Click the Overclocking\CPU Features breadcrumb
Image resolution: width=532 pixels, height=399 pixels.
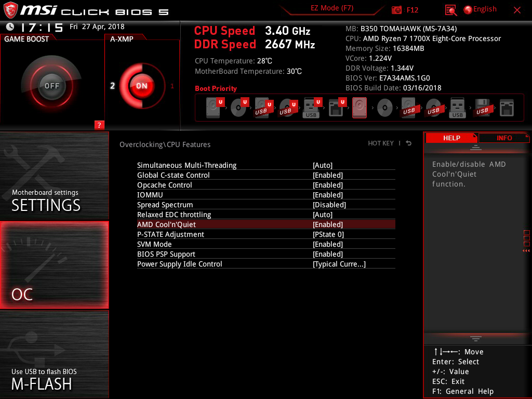pos(165,144)
